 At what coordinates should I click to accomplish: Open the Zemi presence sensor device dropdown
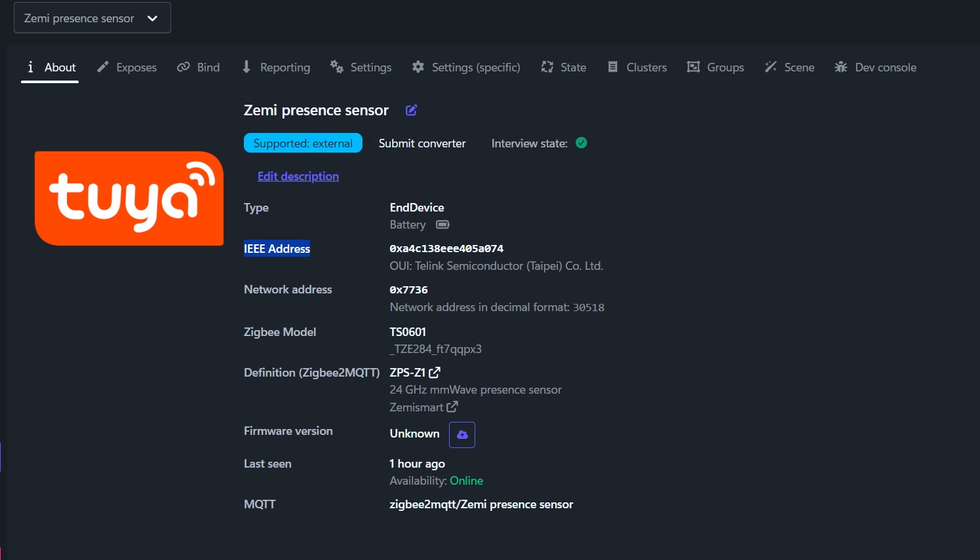click(x=92, y=18)
